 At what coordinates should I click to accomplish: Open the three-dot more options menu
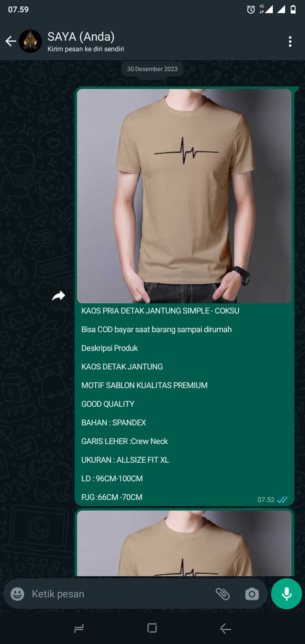(x=290, y=42)
